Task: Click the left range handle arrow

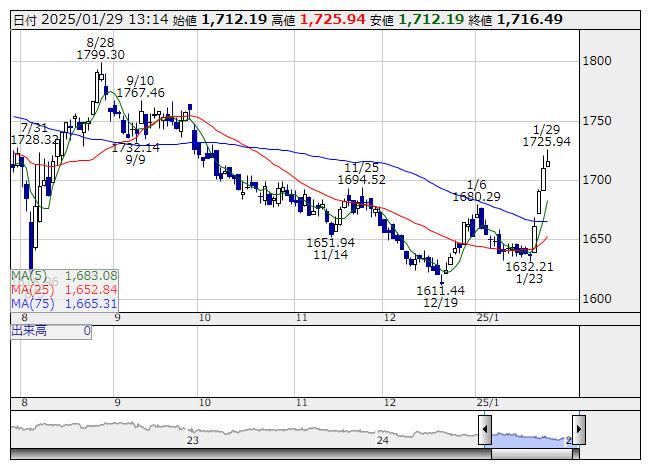Action: click(x=485, y=430)
